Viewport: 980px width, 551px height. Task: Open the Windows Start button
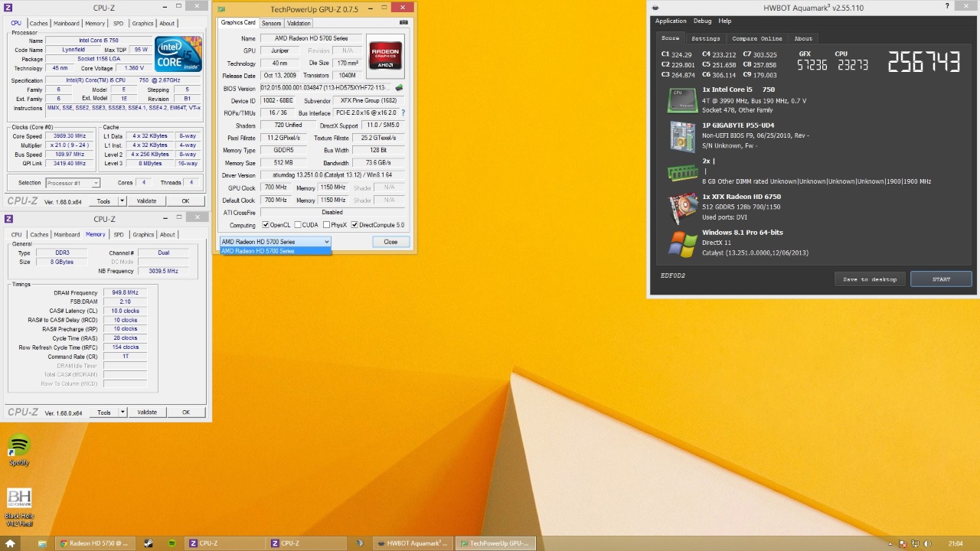coord(10,543)
